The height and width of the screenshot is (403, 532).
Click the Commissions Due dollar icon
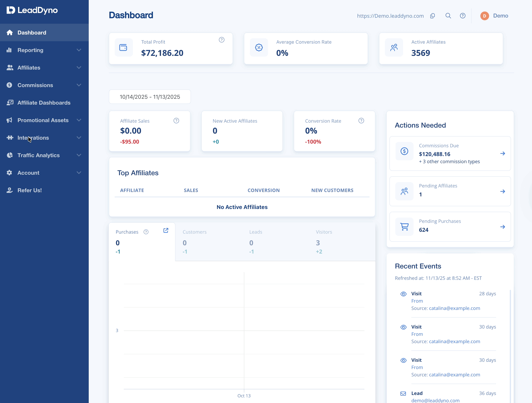point(404,151)
